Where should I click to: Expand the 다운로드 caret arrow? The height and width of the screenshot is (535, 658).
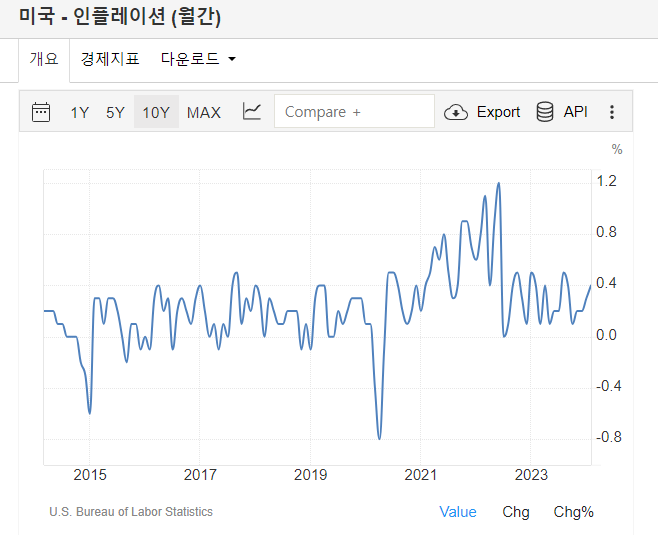[x=232, y=59]
